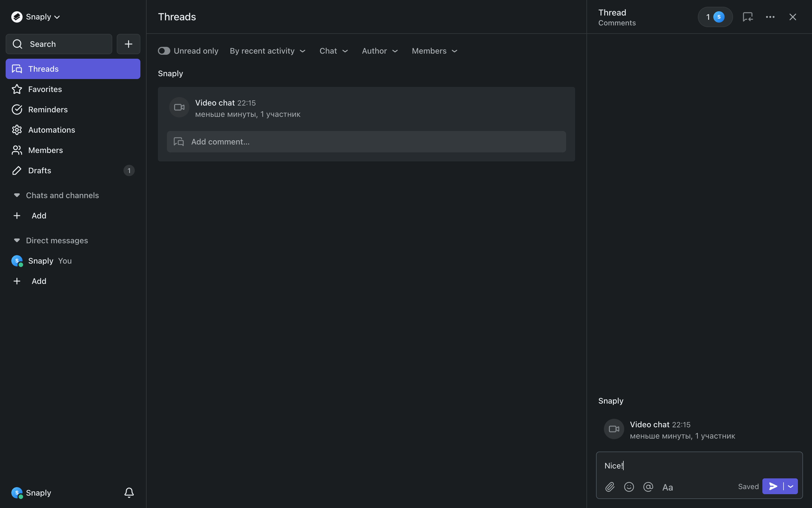The image size is (812, 508).
Task: Click the Snaply profile at sidebar bottom
Action: (31, 493)
